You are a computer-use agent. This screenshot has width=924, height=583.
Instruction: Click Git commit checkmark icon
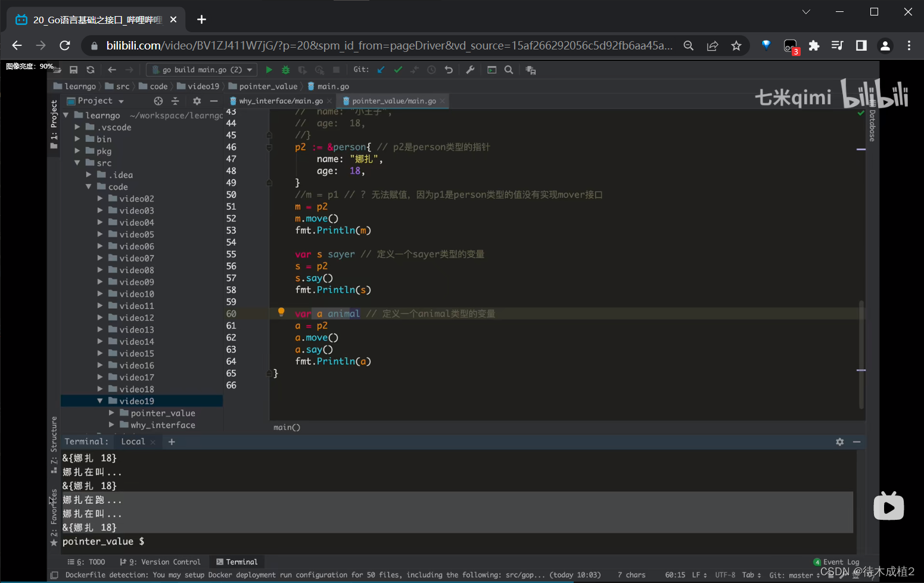pyautogui.click(x=398, y=70)
